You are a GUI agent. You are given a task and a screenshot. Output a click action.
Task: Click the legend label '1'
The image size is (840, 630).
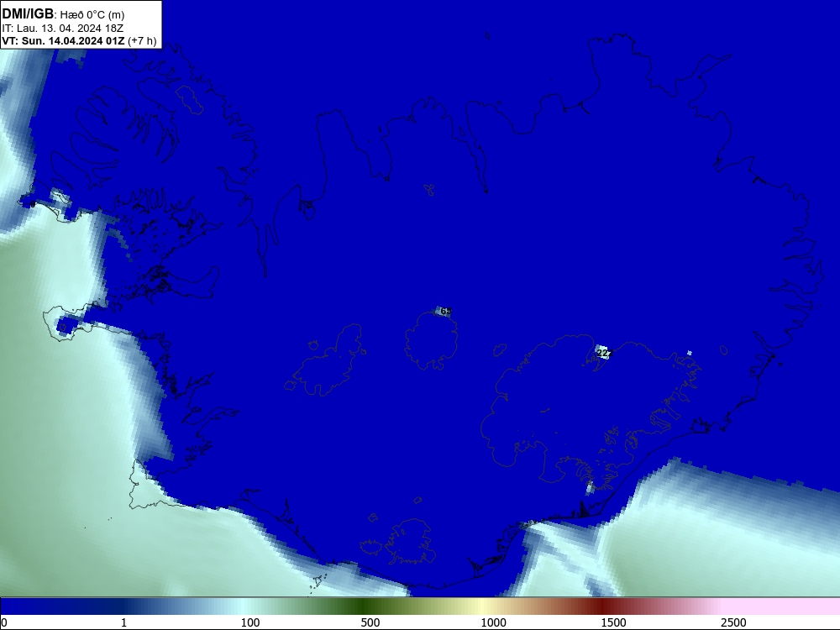click(x=123, y=622)
